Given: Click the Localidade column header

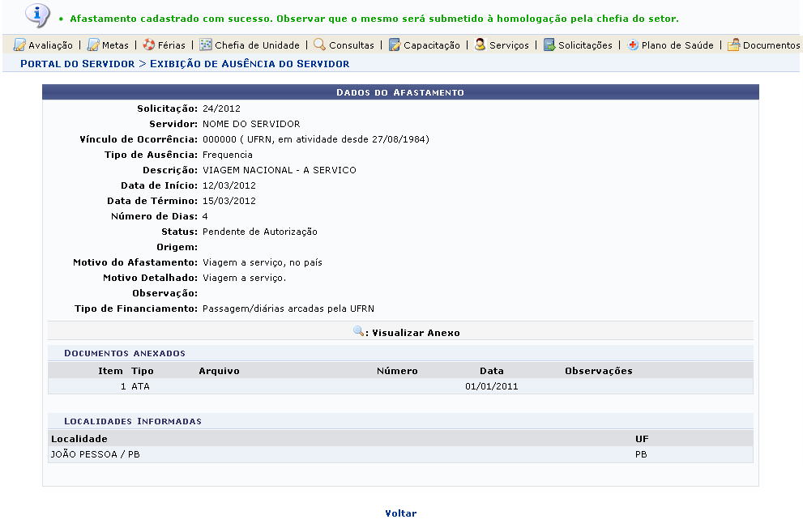Looking at the screenshot, I should click(x=79, y=439).
